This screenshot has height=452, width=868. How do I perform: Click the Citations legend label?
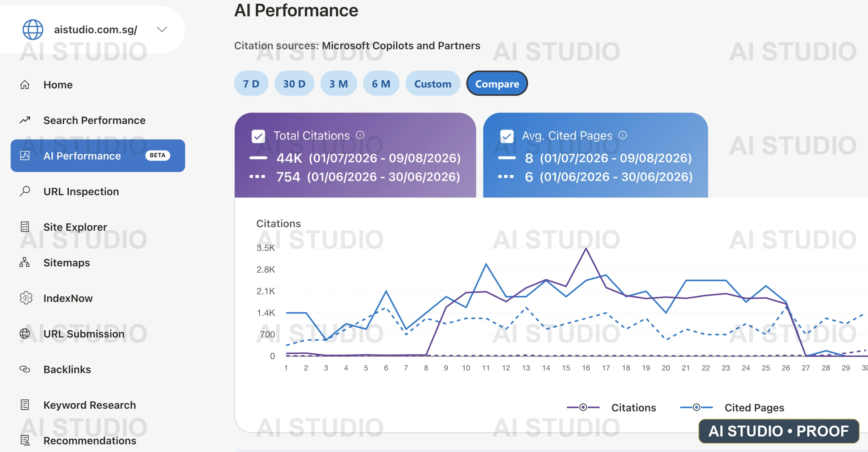pyautogui.click(x=634, y=408)
